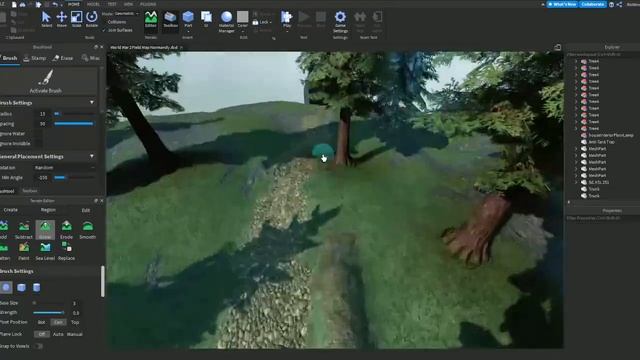Switch to the PLUGINS ribbon tab
This screenshot has width=640, height=360.
point(148,4)
